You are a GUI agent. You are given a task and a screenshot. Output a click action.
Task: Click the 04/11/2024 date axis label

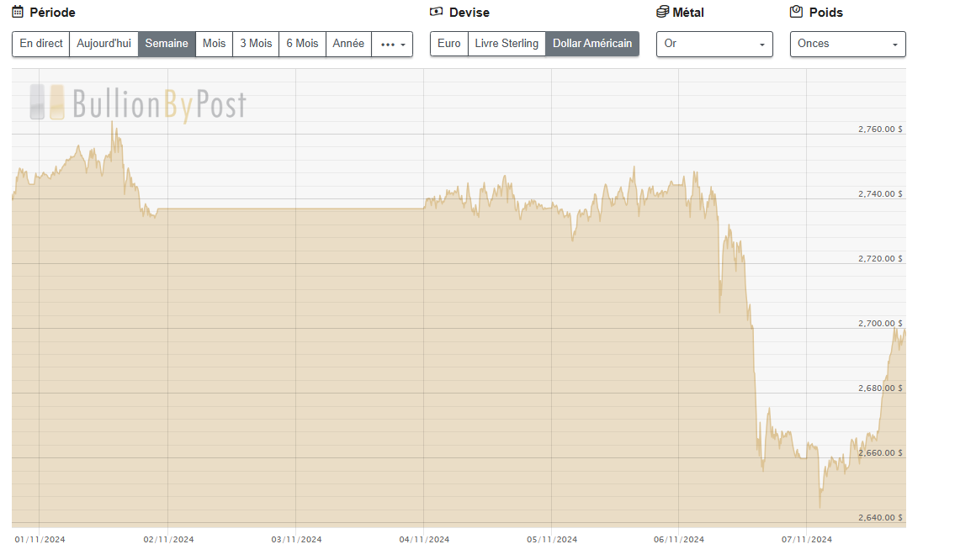tap(424, 540)
